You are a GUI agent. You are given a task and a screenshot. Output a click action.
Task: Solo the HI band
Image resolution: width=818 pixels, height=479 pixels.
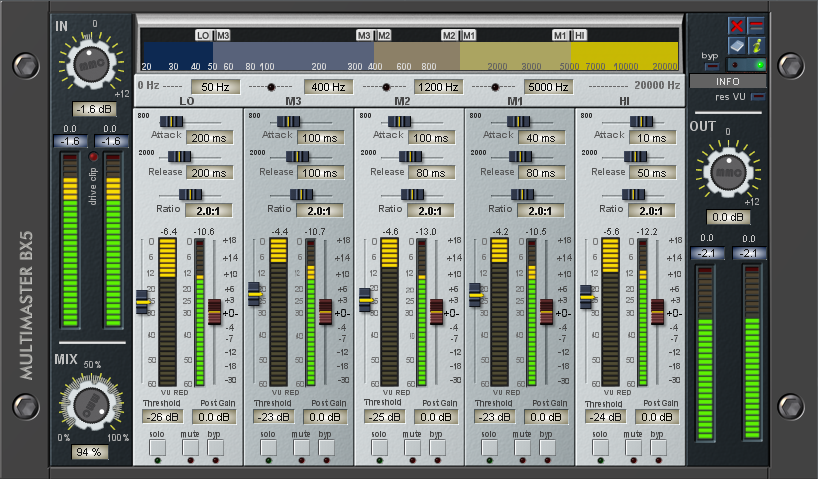pos(600,447)
